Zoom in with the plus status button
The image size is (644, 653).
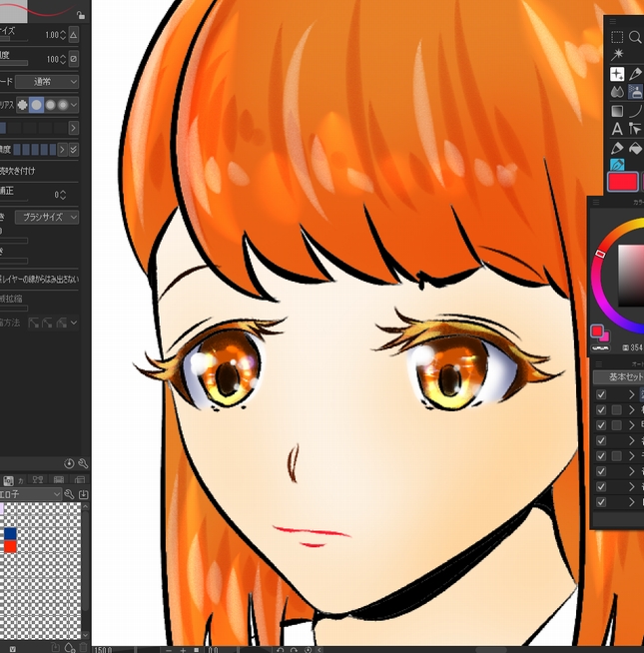[183, 650]
